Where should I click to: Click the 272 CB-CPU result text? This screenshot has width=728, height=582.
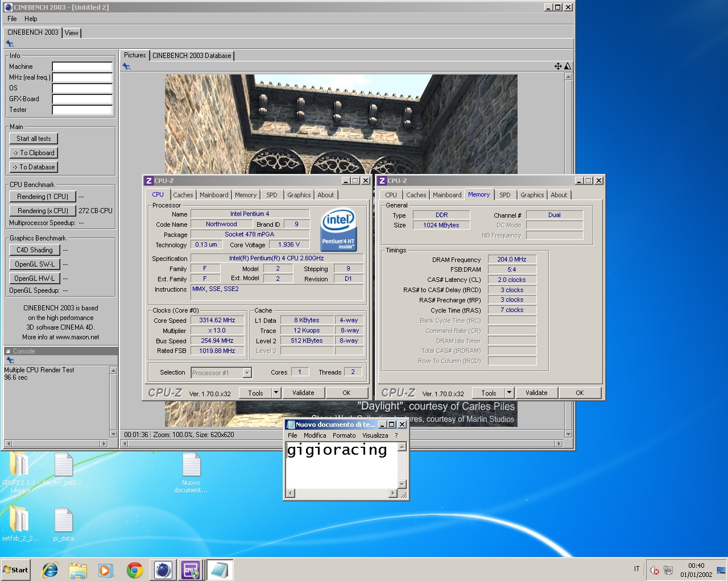tap(96, 211)
